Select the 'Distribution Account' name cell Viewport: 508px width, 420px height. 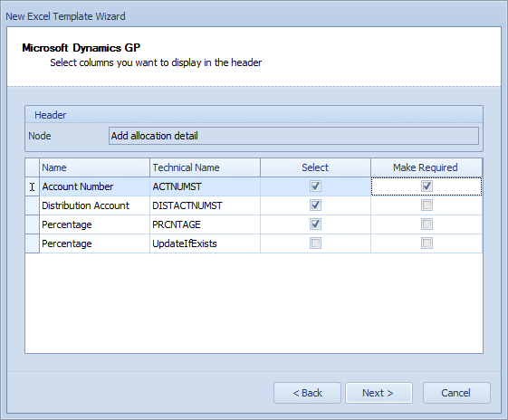(94, 205)
